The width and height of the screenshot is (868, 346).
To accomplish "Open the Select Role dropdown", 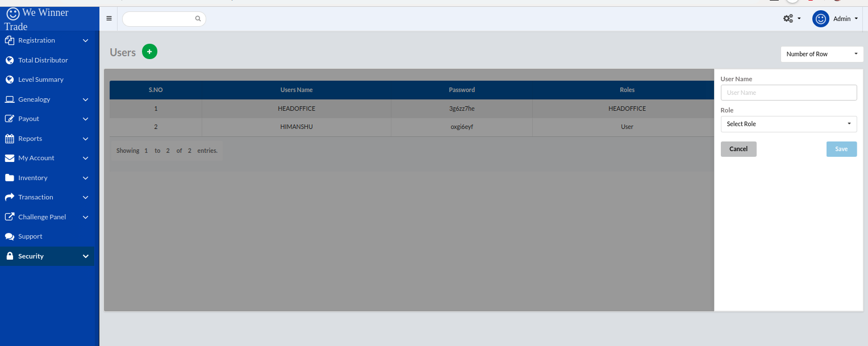I will [788, 124].
